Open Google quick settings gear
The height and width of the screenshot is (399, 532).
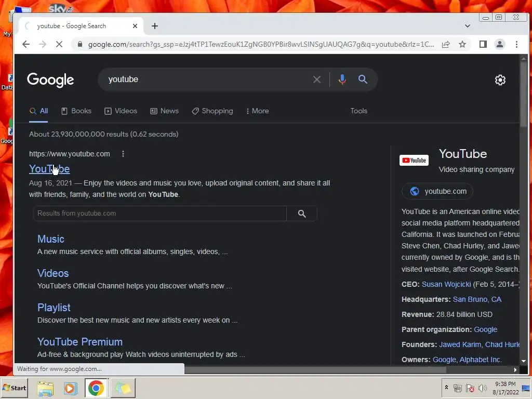click(500, 80)
